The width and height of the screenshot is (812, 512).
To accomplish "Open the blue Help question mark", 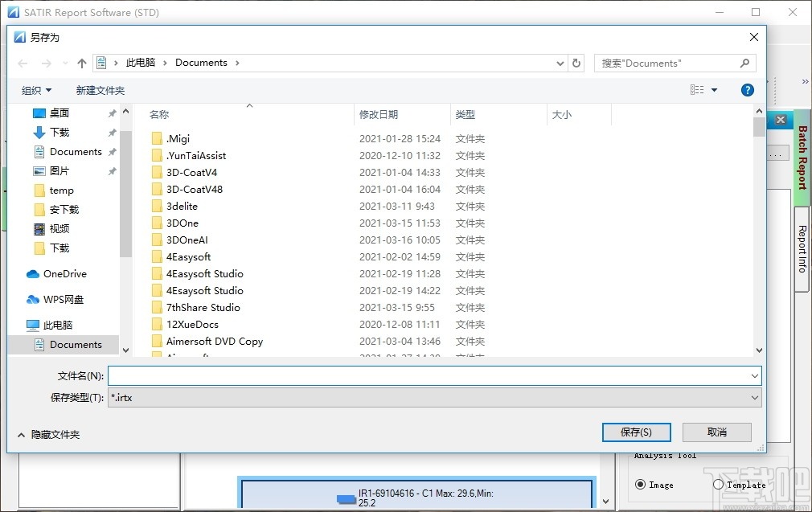I will point(747,90).
